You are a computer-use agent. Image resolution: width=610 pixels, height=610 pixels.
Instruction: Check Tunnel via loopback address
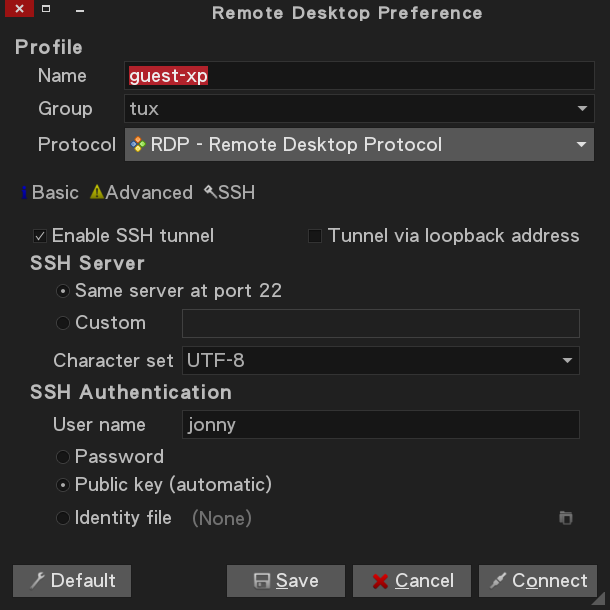[x=315, y=236]
